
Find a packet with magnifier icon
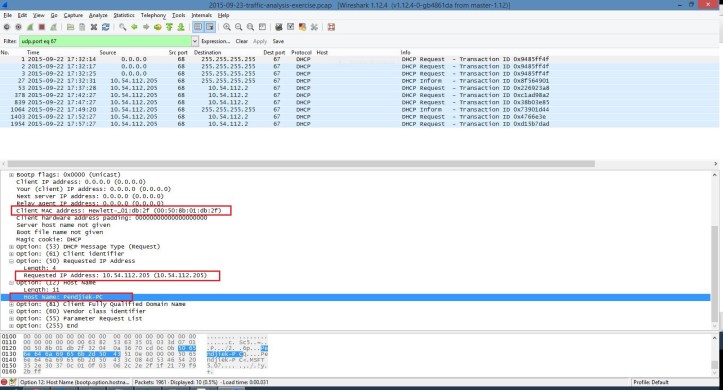coord(123,27)
